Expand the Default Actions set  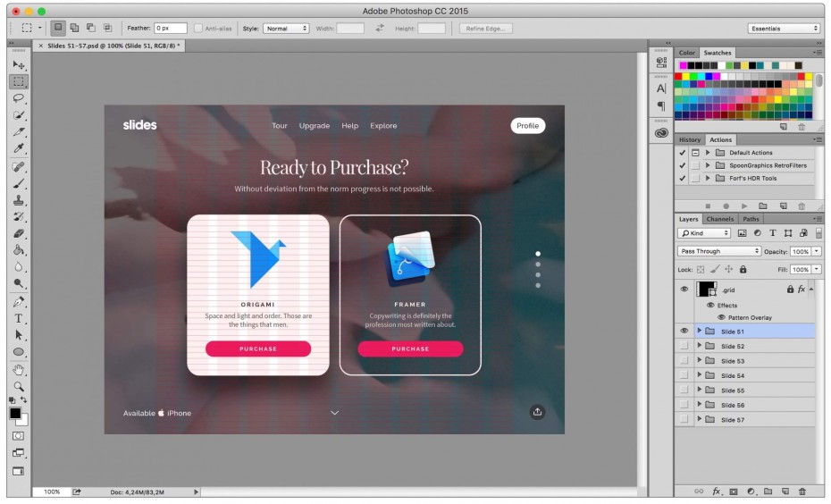click(x=708, y=153)
